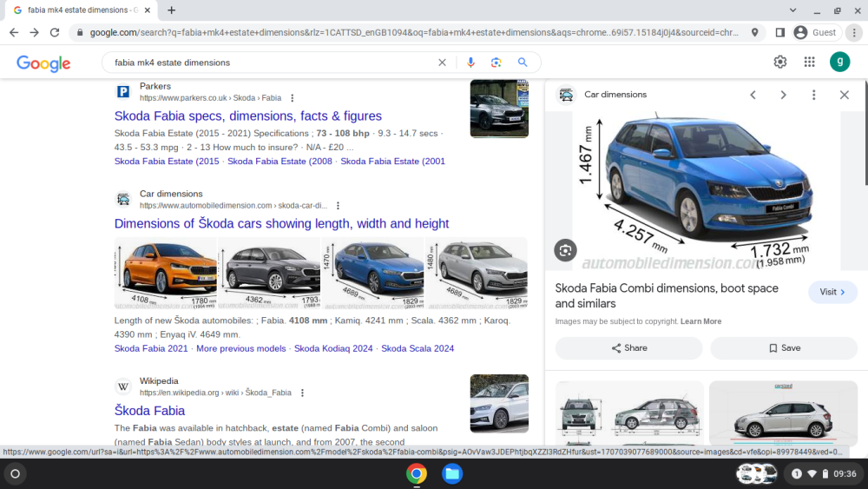Open Google search settings gear
This screenshot has height=489, width=868.
coord(780,62)
